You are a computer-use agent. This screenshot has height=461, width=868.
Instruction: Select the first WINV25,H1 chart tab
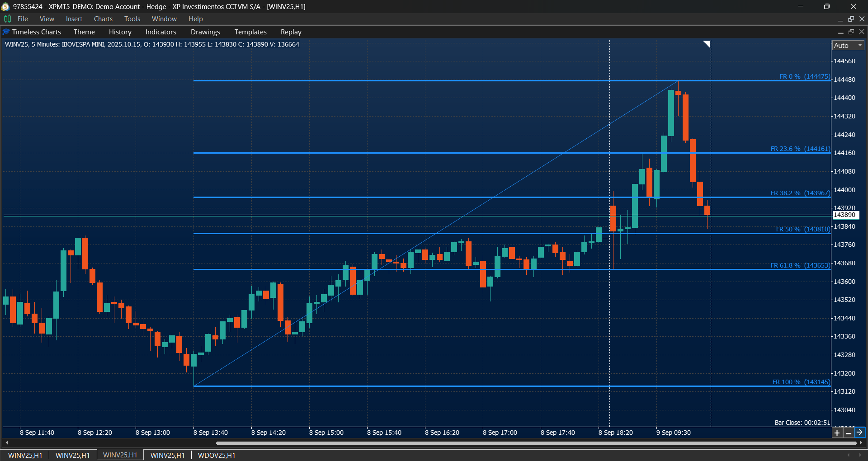coord(25,455)
